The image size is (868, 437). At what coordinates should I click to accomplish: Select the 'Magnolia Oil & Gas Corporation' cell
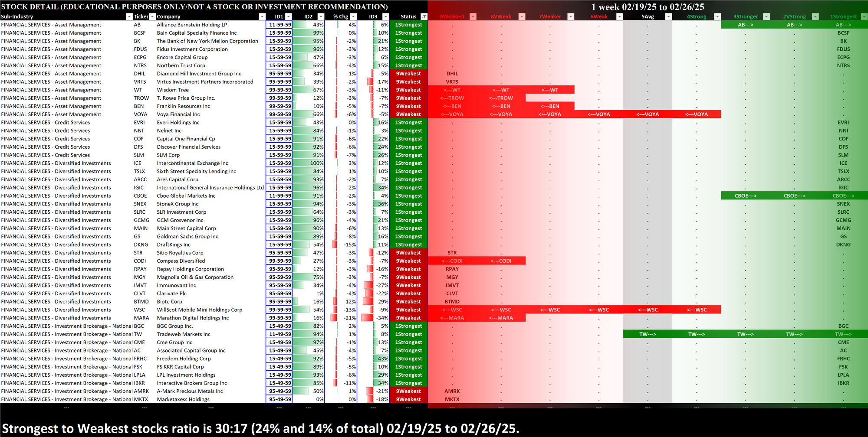point(210,277)
